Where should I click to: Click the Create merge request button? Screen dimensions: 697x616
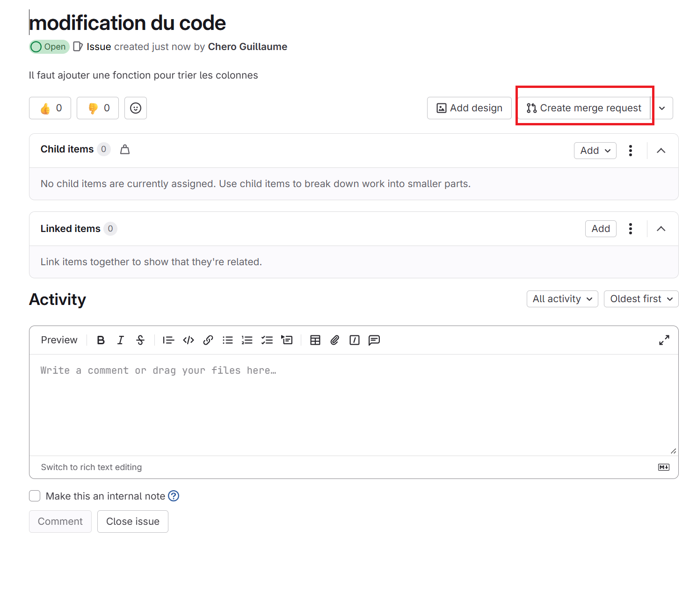[x=584, y=108]
